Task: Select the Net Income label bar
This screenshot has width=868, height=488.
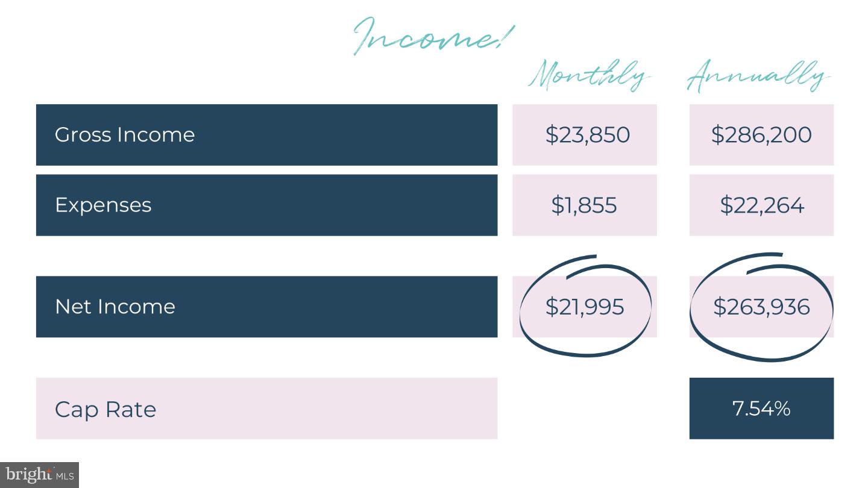Action: click(266, 307)
